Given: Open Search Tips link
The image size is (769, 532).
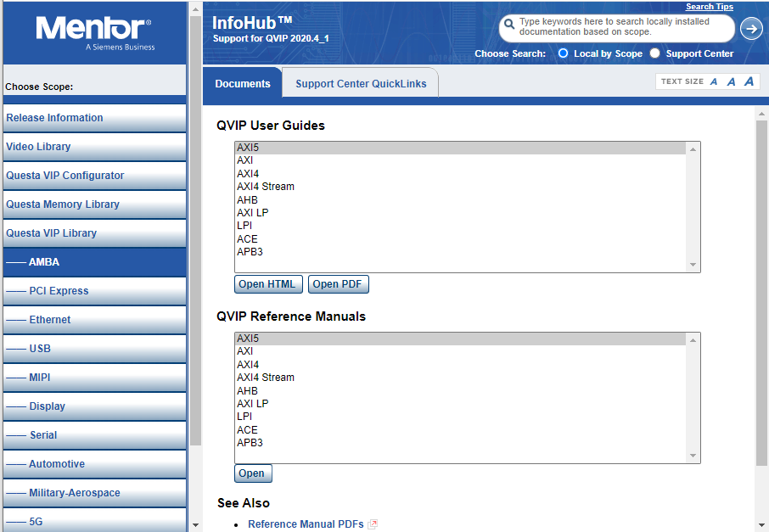Looking at the screenshot, I should coord(710,7).
